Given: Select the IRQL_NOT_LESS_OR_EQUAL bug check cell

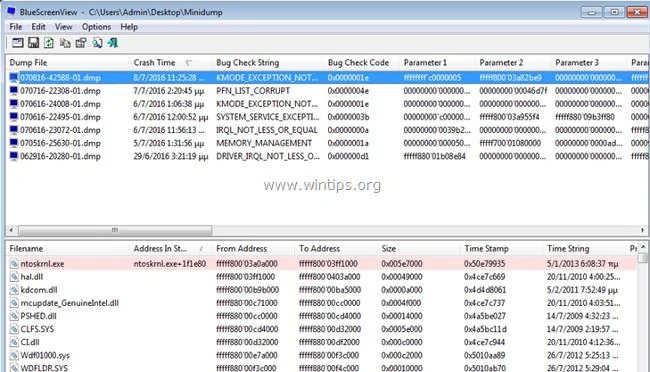Looking at the screenshot, I should click(267, 130).
